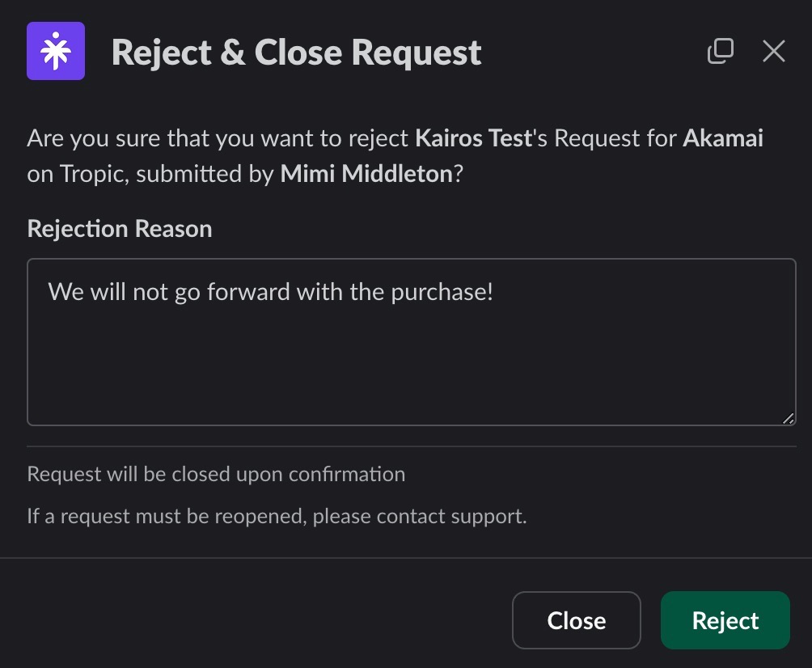Click the "Rejection Reason" field label
812x668 pixels.
120,229
